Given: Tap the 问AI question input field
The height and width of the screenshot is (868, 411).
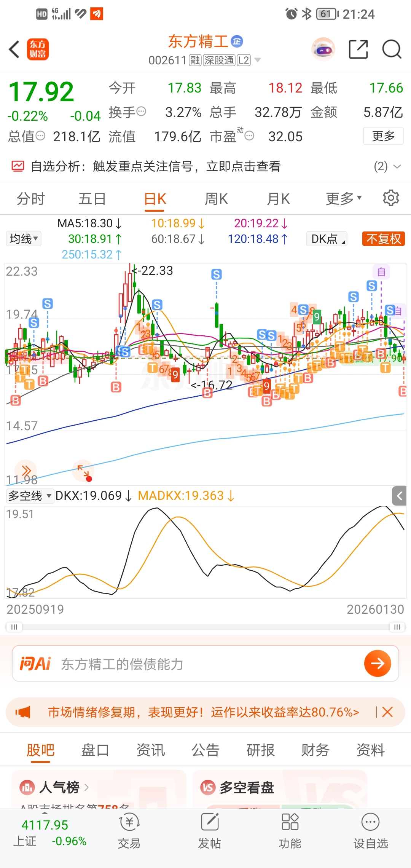Looking at the screenshot, I should pos(205,663).
